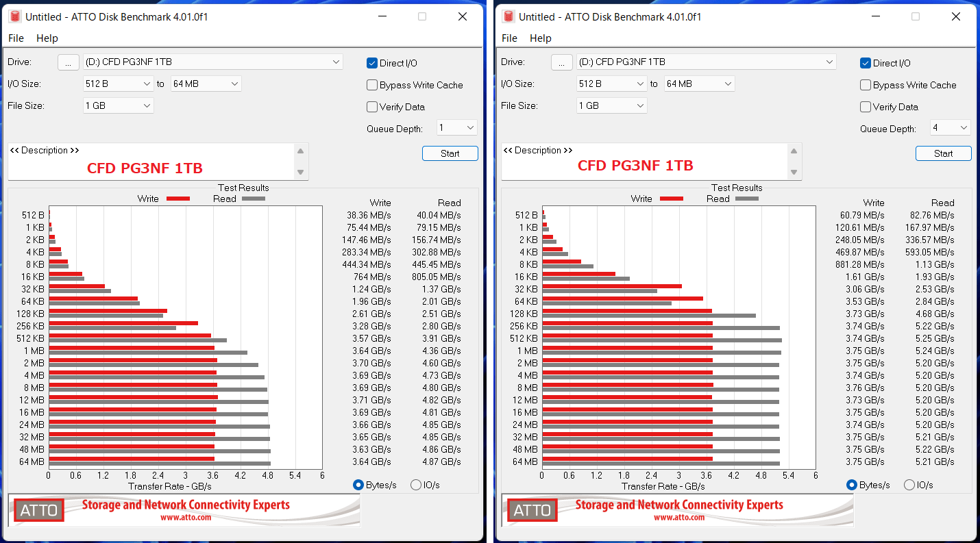The image size is (980, 543).
Task: Select Bytes/s radio button in left window
Action: coord(358,485)
